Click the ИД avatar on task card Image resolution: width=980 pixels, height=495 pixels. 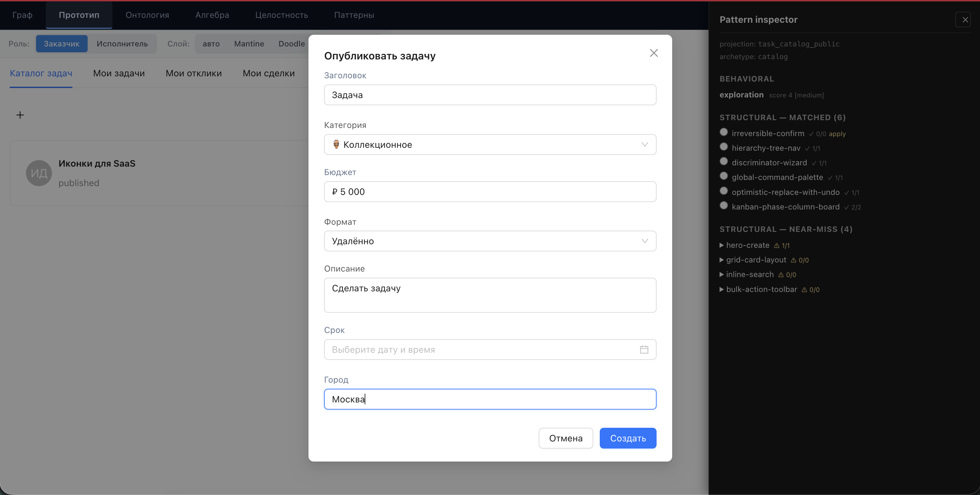39,173
